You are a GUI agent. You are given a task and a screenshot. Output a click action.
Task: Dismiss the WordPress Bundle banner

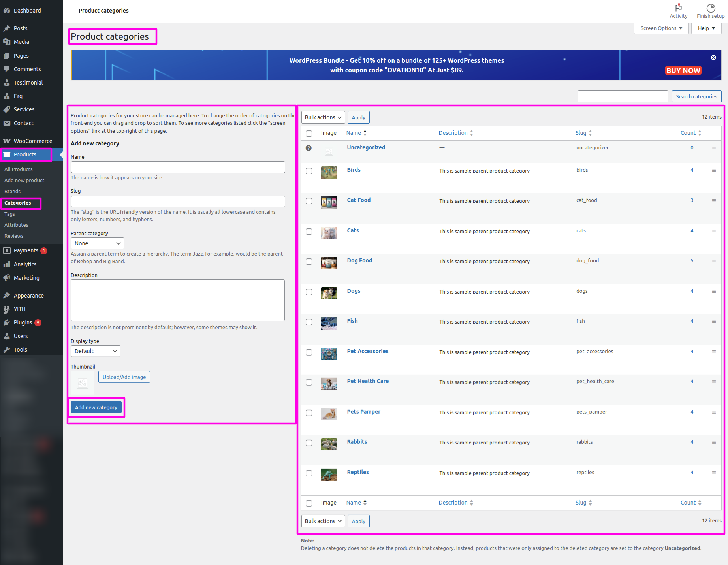(x=713, y=58)
